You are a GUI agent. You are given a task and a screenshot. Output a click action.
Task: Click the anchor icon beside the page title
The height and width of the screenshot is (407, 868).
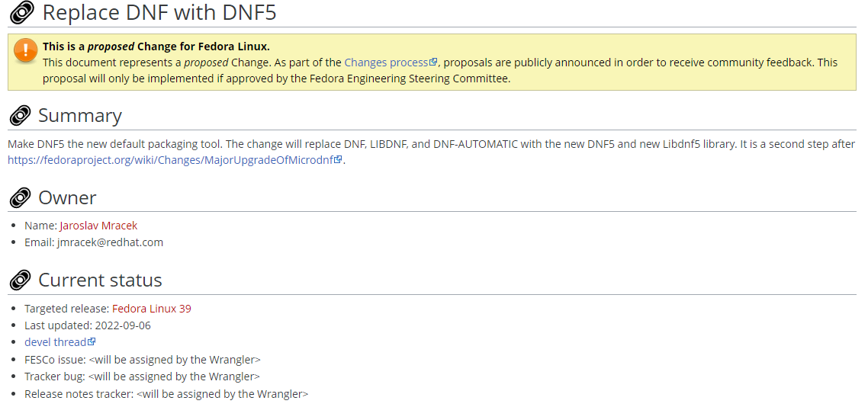tap(21, 12)
